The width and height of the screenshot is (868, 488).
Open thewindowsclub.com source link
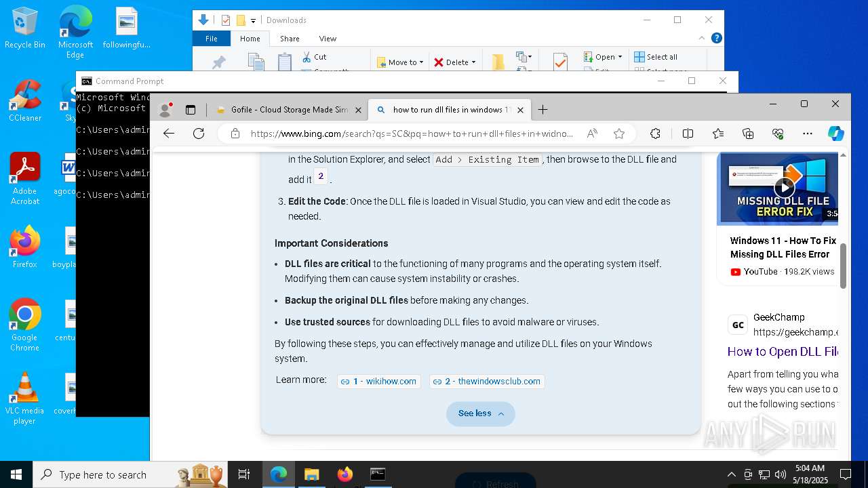point(487,382)
